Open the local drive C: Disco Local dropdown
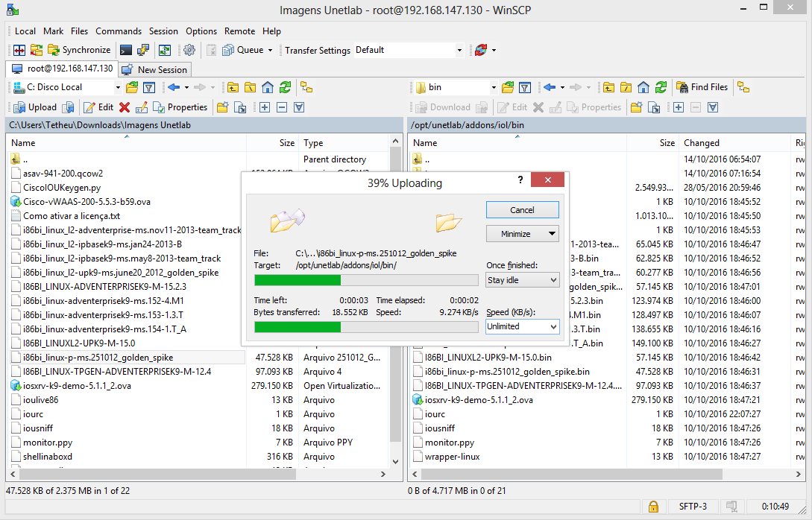 [118, 87]
